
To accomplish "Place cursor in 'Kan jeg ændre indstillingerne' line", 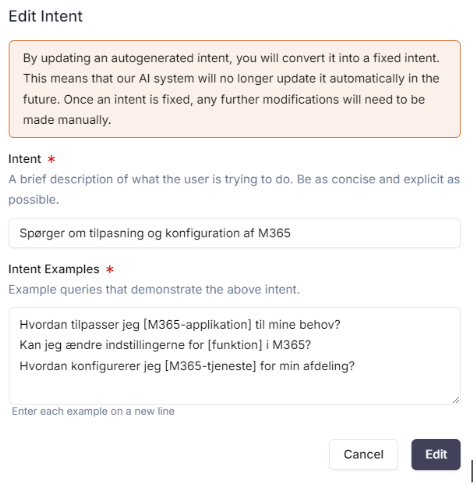I will click(165, 345).
